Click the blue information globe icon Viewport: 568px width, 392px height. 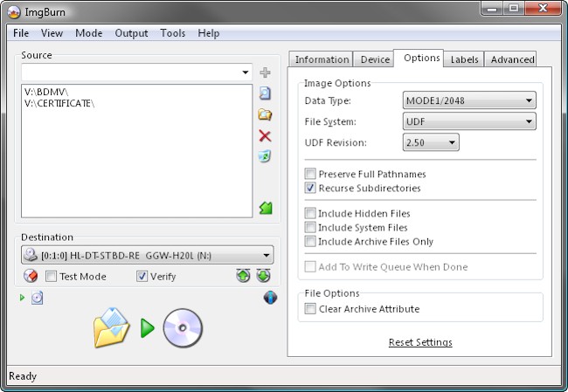(270, 298)
